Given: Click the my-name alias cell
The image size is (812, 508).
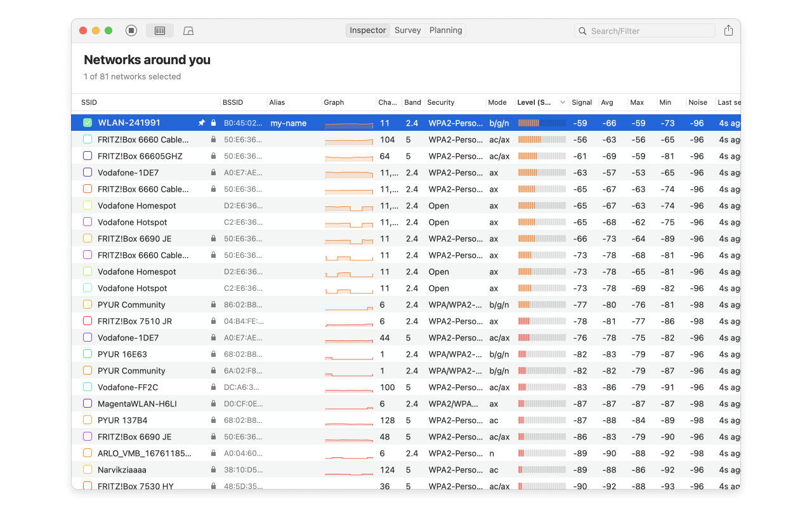Looking at the screenshot, I should click(x=289, y=123).
